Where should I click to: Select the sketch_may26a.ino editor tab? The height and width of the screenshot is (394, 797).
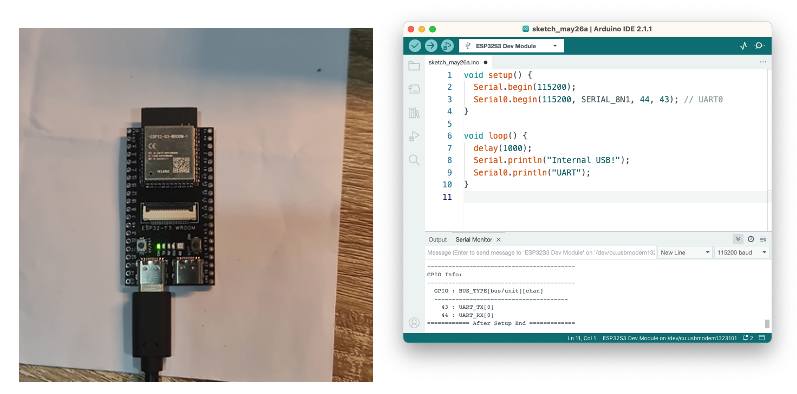click(x=454, y=62)
